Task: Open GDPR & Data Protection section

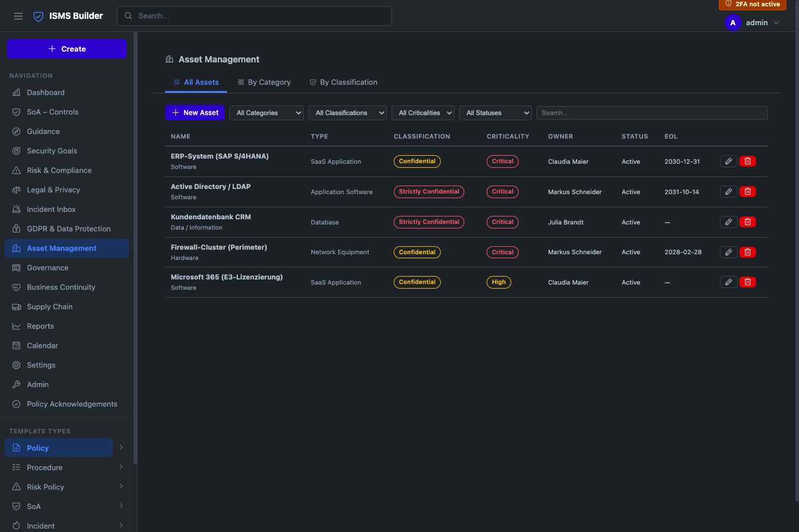Action: (66, 229)
